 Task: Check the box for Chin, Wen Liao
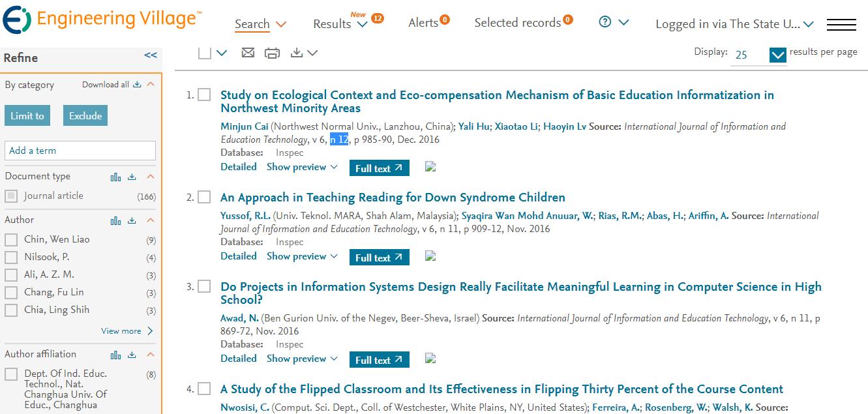[x=11, y=240]
